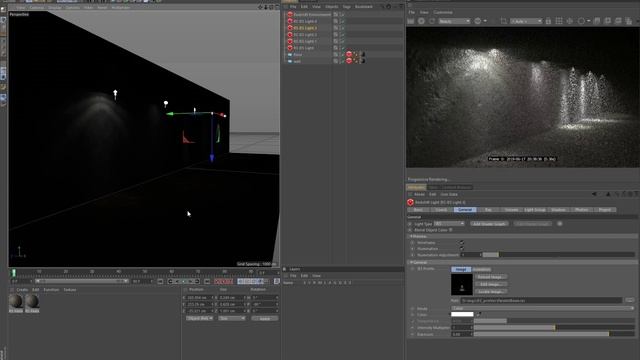Click the Apply button in Coordinates panel
Screen dimensions: 640x360
click(x=264, y=318)
